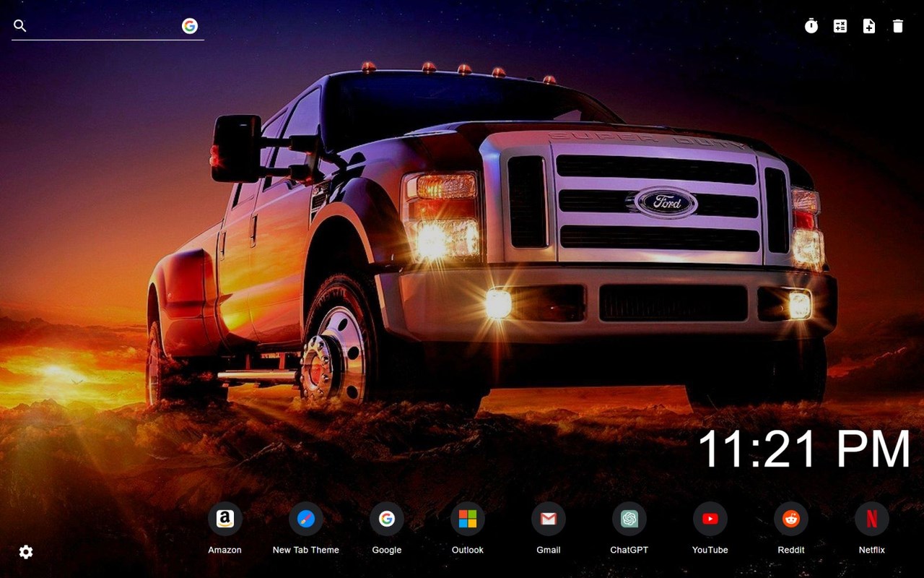Open the Netflix shortcut icon
This screenshot has width=924, height=578.
click(872, 519)
